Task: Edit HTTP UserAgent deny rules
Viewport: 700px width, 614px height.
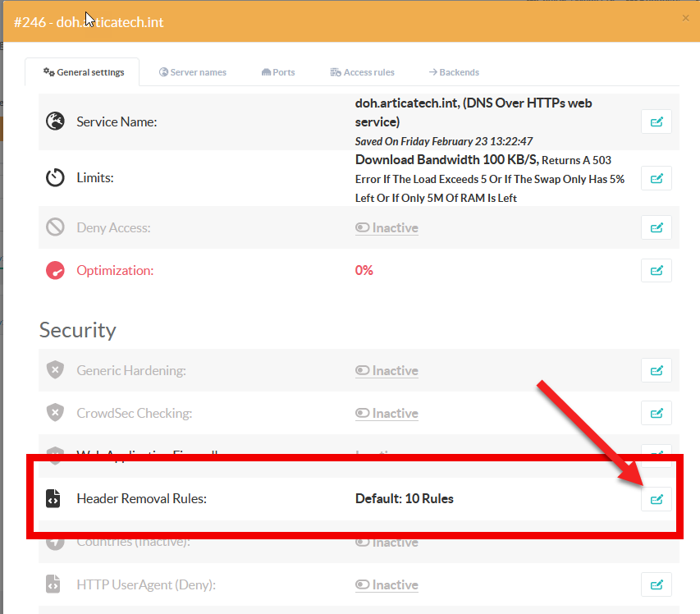Action: tap(656, 584)
